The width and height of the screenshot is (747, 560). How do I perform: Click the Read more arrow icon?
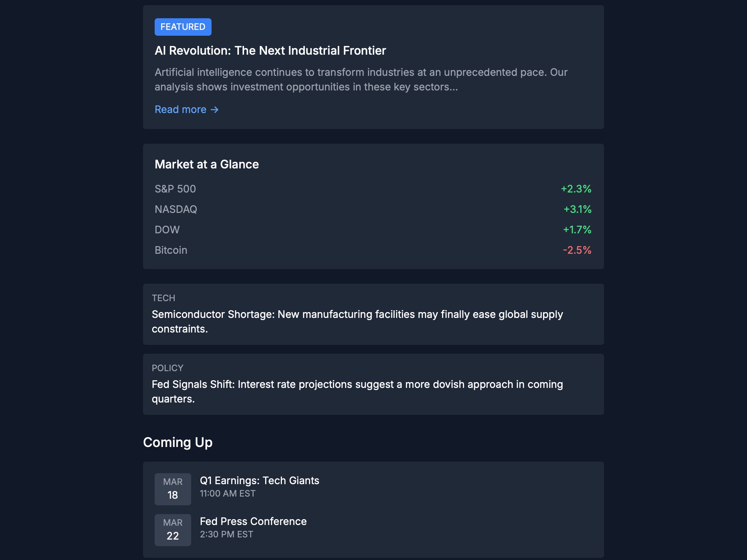(214, 109)
